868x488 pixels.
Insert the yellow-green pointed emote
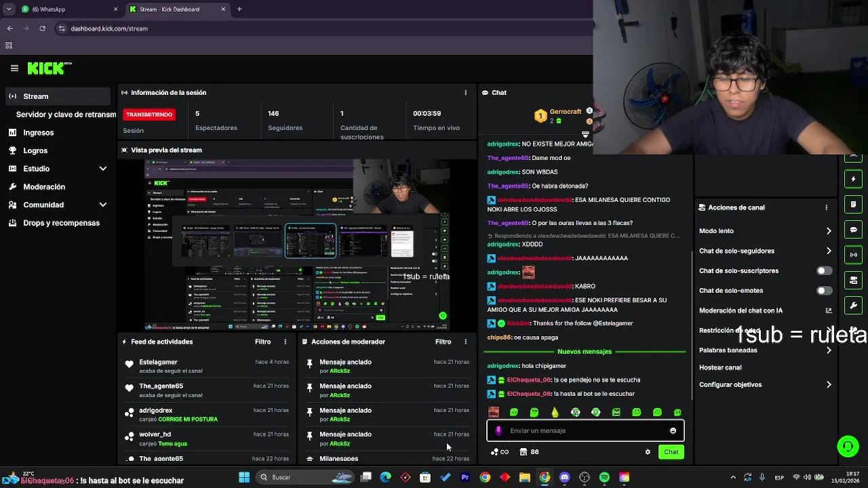pos(555,412)
